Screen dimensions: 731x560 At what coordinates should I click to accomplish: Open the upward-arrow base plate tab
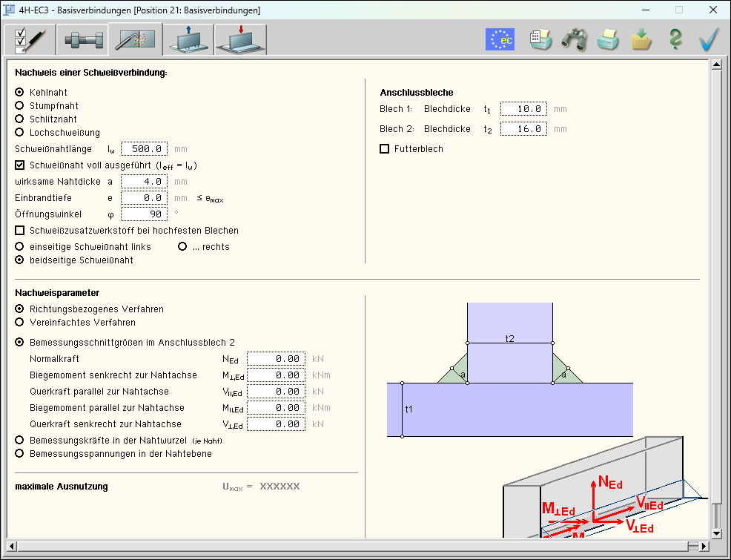(188, 40)
